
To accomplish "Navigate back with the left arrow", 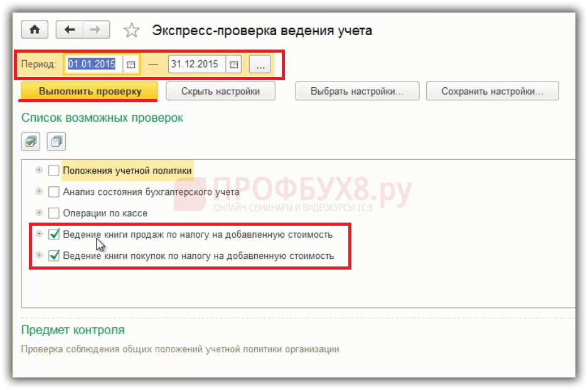I will pyautogui.click(x=70, y=29).
